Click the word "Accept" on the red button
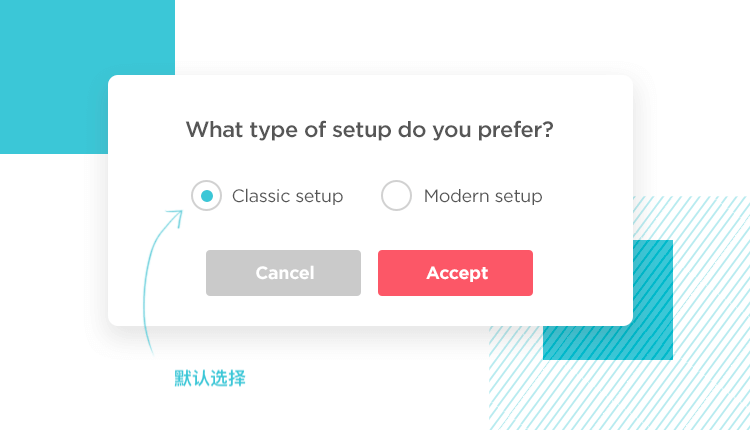The width and height of the screenshot is (750, 430). coord(457,273)
